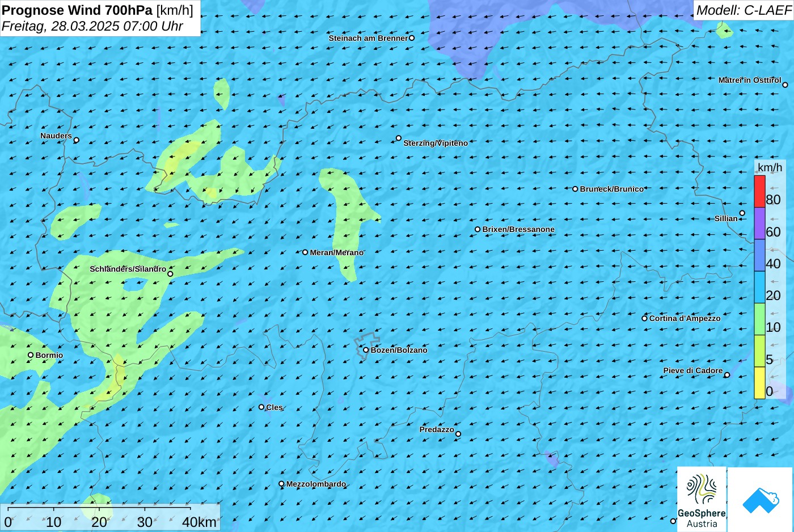Click the 'Cortina d'Ampezzo' label text
Viewport: 794px width, 532px height.
[x=685, y=318]
